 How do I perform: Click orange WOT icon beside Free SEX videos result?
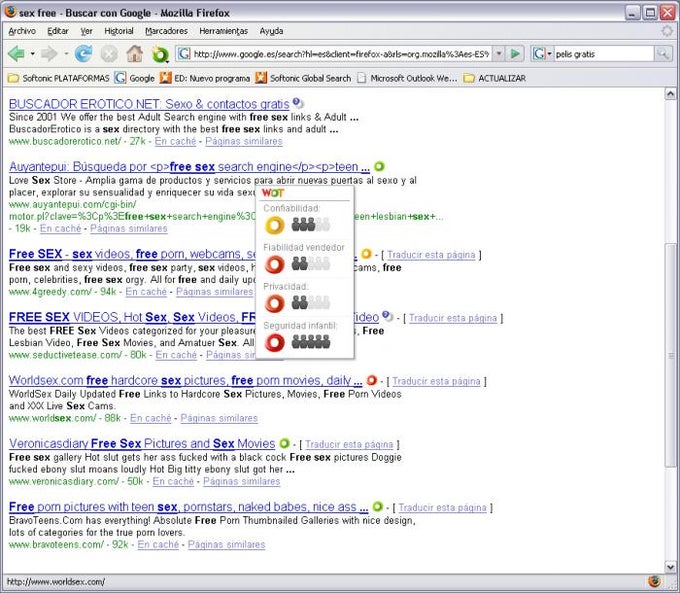click(366, 253)
